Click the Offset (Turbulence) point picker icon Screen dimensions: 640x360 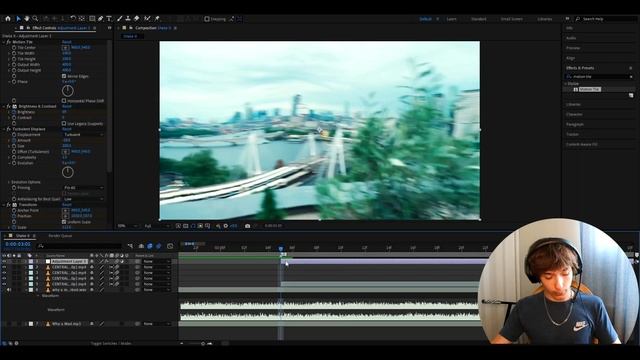(x=65, y=151)
